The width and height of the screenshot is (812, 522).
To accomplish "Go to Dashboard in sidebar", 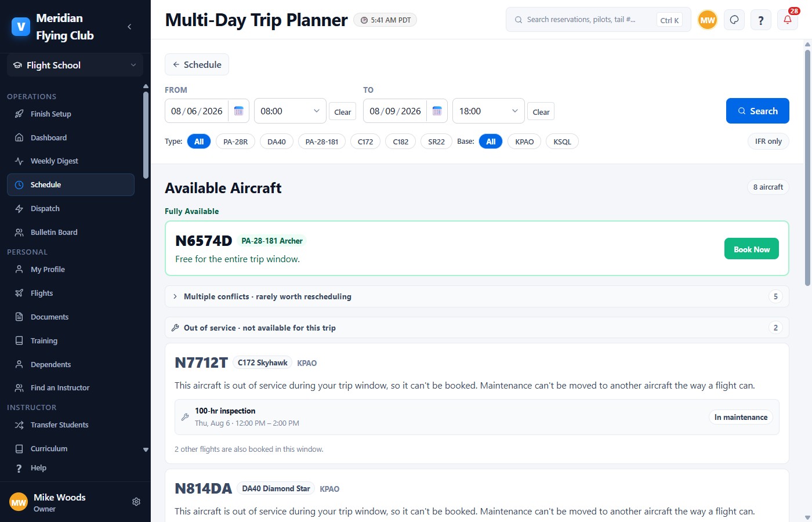I will pos(71,137).
